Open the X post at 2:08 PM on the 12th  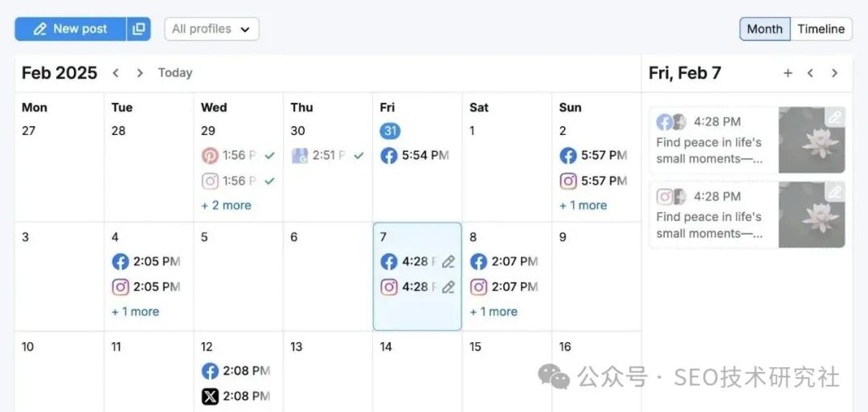click(x=236, y=396)
